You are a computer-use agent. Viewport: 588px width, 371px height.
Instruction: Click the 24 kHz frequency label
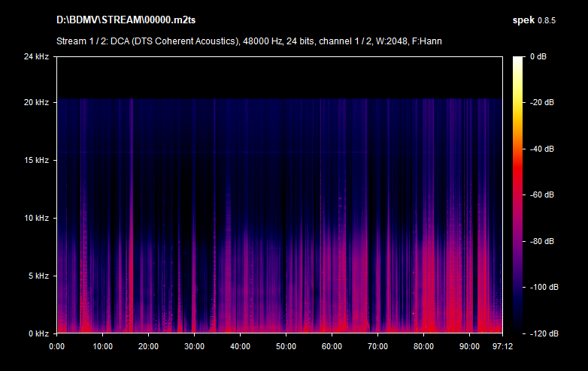35,56
